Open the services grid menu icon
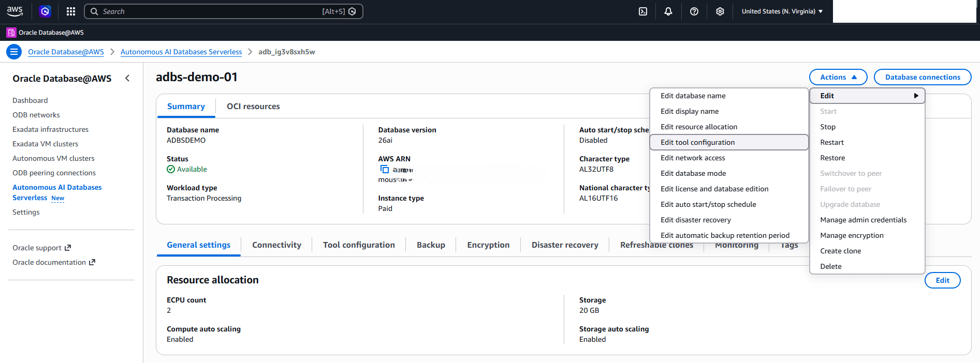Image resolution: width=980 pixels, height=363 pixels. (71, 11)
